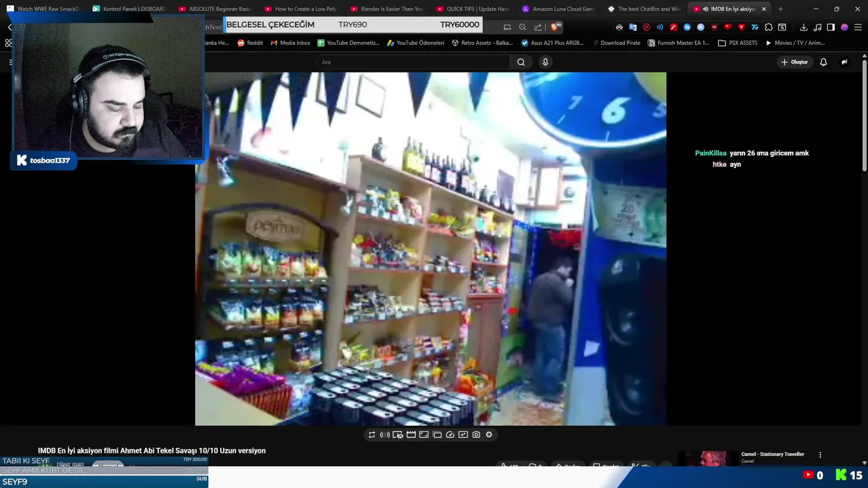Click the share page icon in address bar
Screen dimensions: 868x488
538,27
